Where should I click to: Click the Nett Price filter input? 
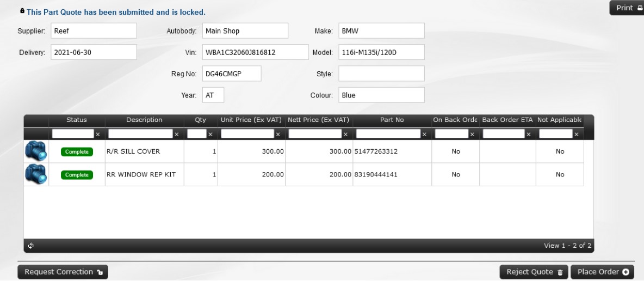315,134
